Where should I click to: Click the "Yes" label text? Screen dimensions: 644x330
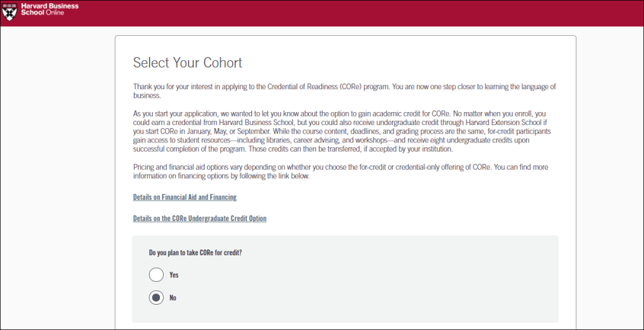pos(174,275)
